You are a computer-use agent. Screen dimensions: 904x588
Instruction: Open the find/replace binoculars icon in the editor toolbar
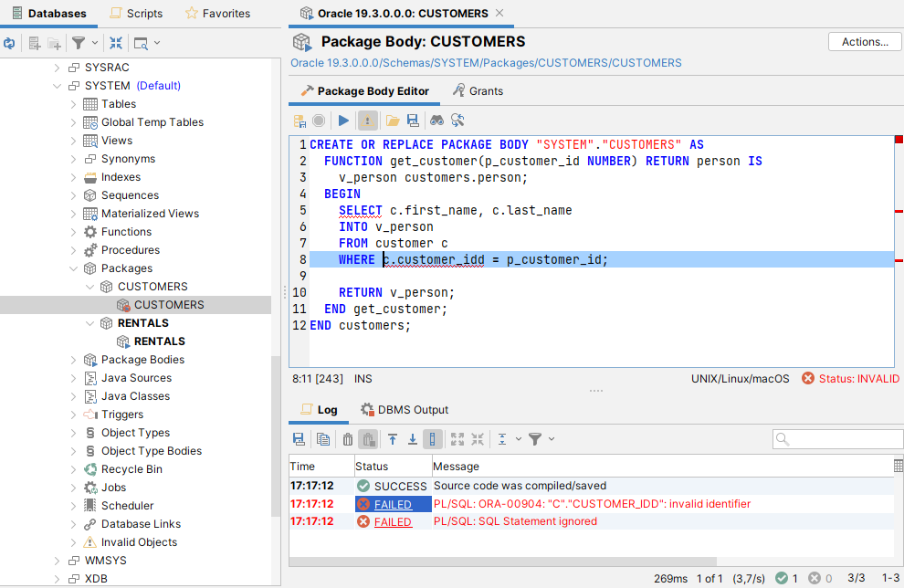click(x=436, y=120)
